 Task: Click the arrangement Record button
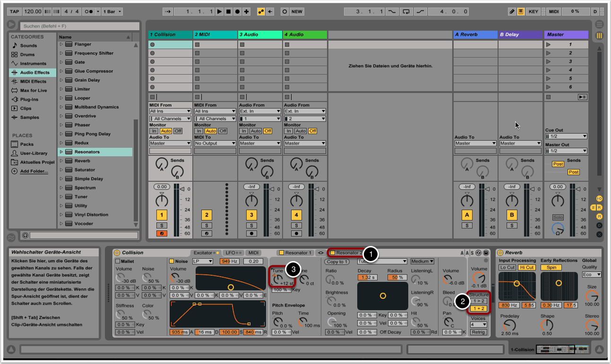pos(237,11)
